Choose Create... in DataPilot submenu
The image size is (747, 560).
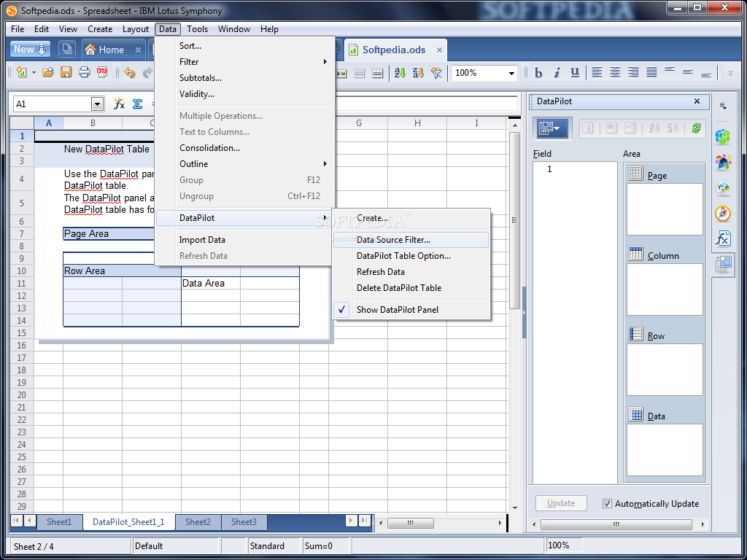(411, 217)
